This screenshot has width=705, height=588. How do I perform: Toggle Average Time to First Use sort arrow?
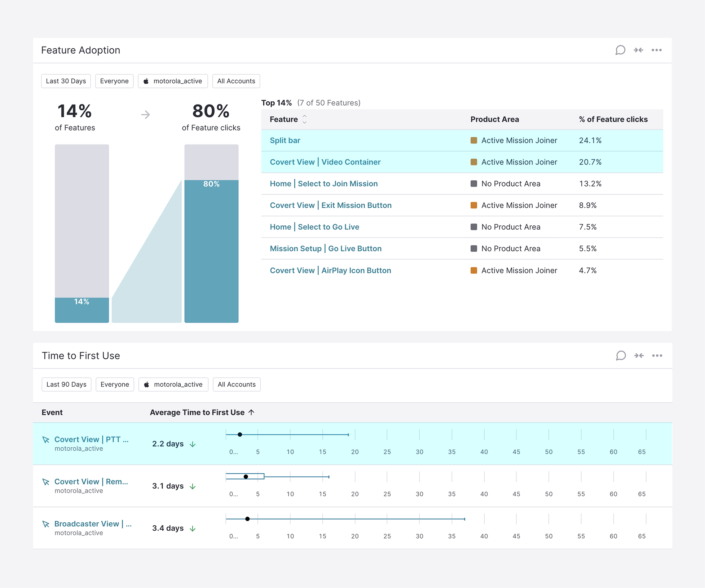click(251, 412)
